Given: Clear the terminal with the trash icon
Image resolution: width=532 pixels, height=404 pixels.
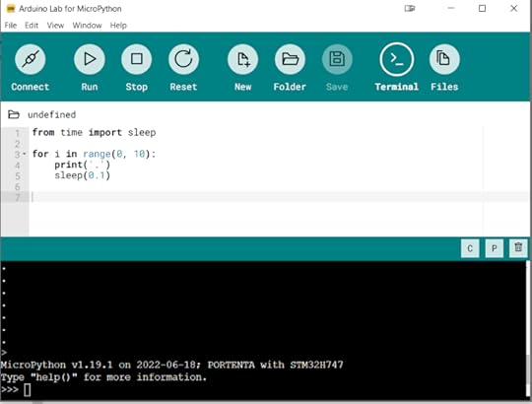Looking at the screenshot, I should (x=518, y=248).
